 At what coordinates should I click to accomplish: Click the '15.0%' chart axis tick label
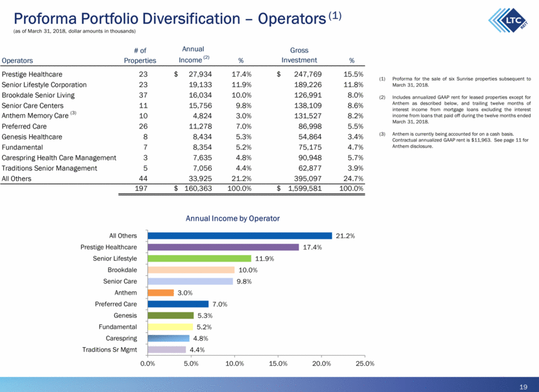[x=278, y=363]
